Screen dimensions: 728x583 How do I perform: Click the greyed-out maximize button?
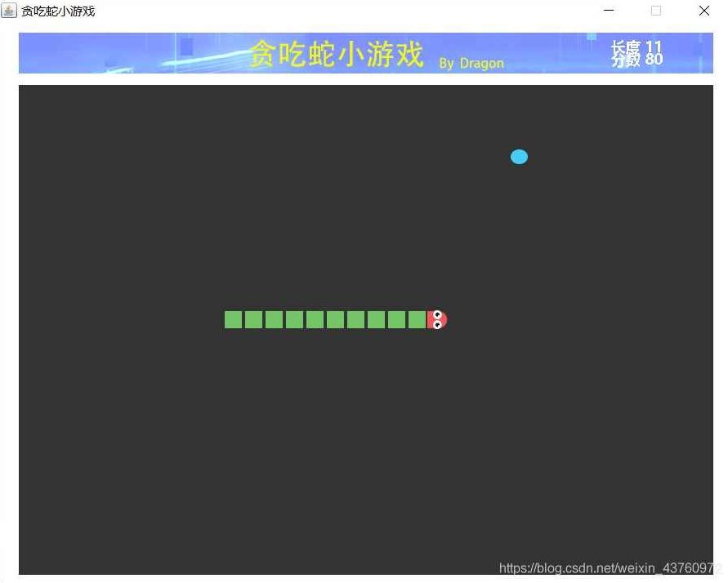click(x=656, y=11)
